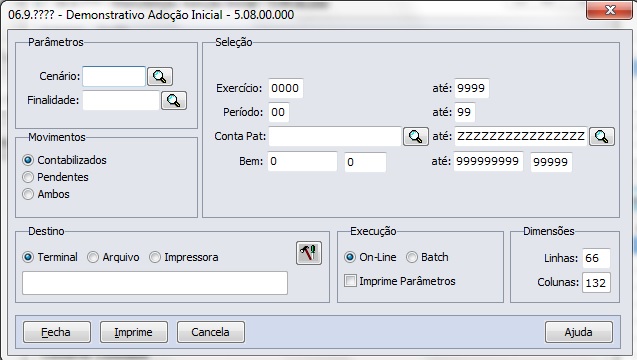Click the Cancela button
The width and height of the screenshot is (637, 360).
(x=210, y=332)
